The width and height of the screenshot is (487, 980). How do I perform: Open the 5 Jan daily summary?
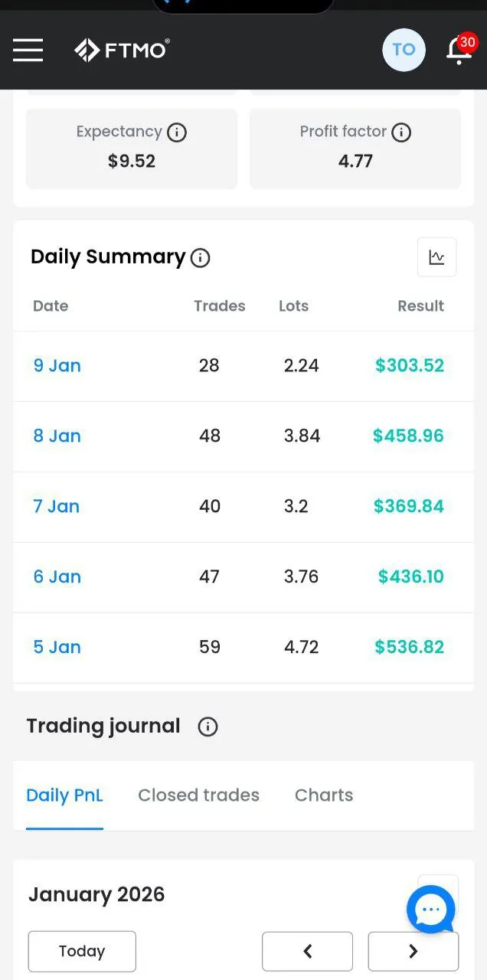(57, 648)
